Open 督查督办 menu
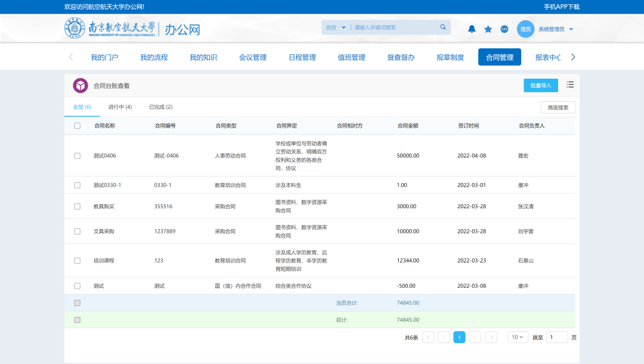 [401, 57]
